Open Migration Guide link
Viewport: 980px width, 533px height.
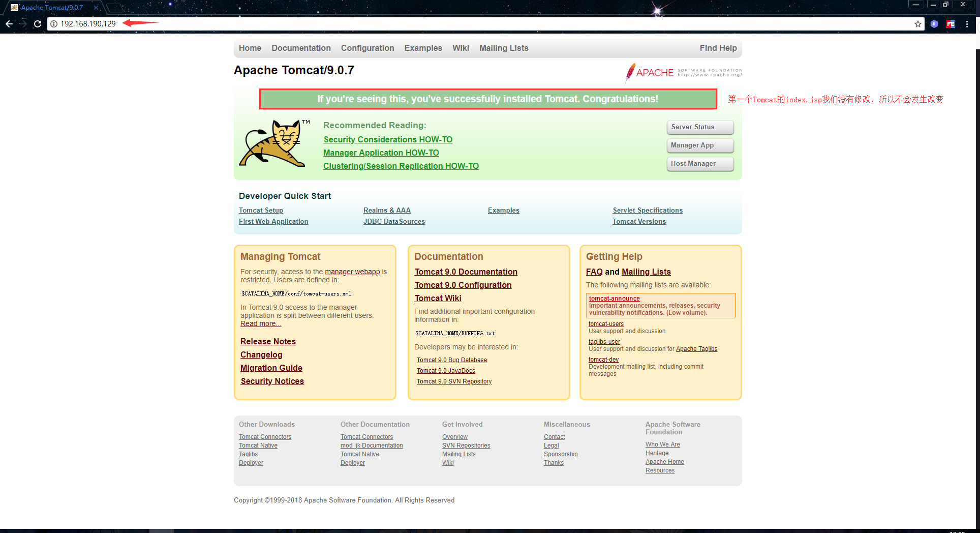click(x=271, y=368)
